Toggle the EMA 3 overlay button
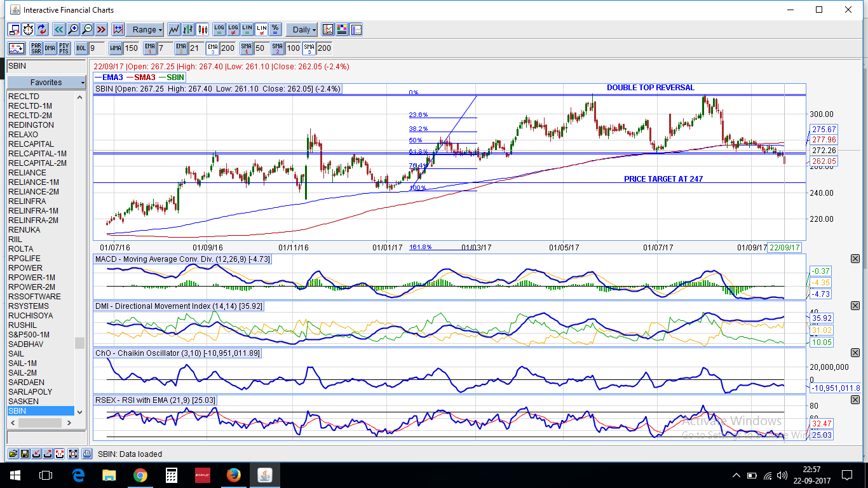The image size is (868, 488). click(x=212, y=48)
